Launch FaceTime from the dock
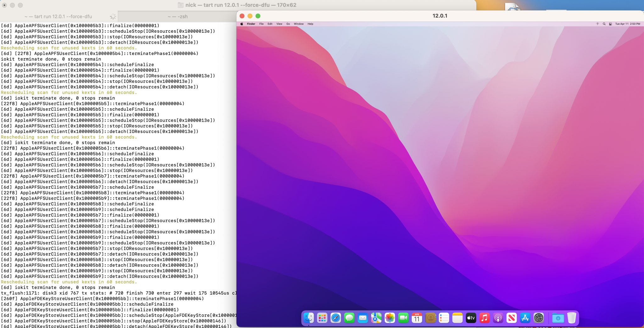The height and width of the screenshot is (328, 644). point(403,318)
